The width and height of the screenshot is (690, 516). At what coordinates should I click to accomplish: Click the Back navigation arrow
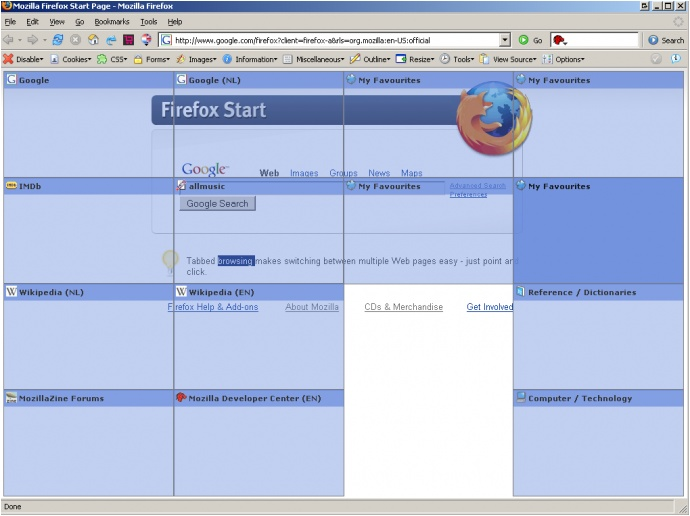8,40
